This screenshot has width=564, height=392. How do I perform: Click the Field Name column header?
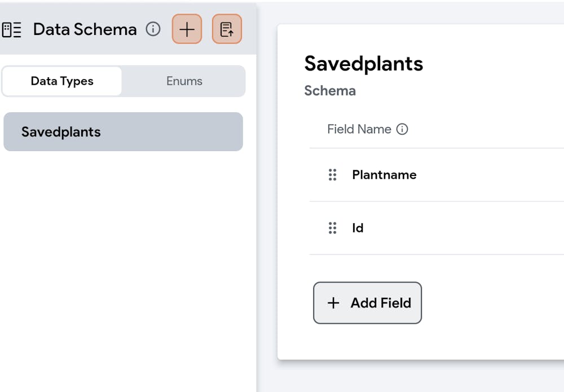(x=359, y=129)
